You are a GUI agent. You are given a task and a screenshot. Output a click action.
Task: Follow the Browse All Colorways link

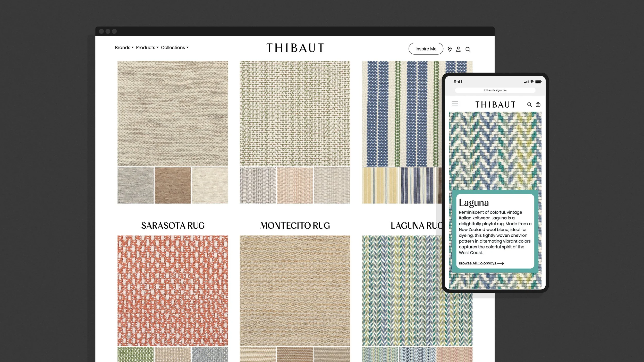(x=481, y=263)
